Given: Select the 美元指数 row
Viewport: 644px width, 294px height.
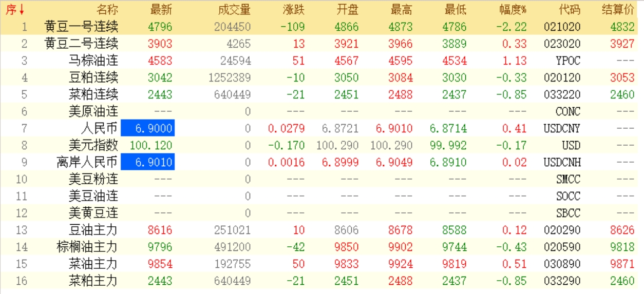Looking at the screenshot, I should point(93,145).
